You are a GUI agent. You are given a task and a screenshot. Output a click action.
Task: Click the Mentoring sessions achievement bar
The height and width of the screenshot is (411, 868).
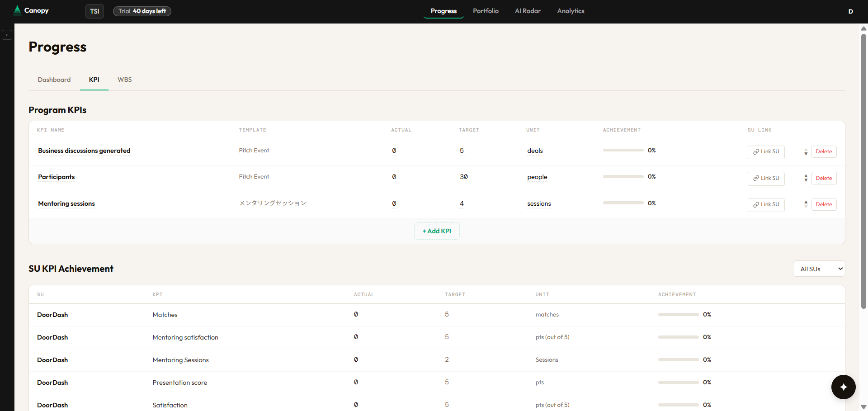tap(623, 203)
